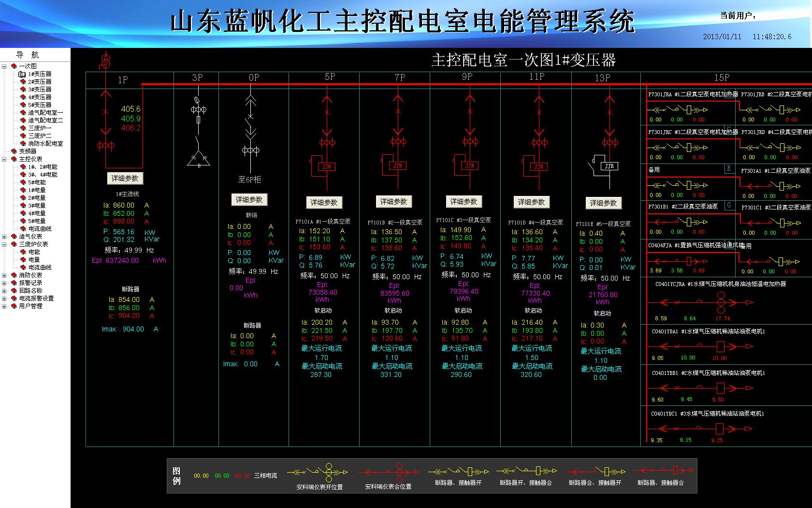This screenshot has height=508, width=812.
Task: Click the JJR soft starter symbol in 5P
Action: point(327,166)
